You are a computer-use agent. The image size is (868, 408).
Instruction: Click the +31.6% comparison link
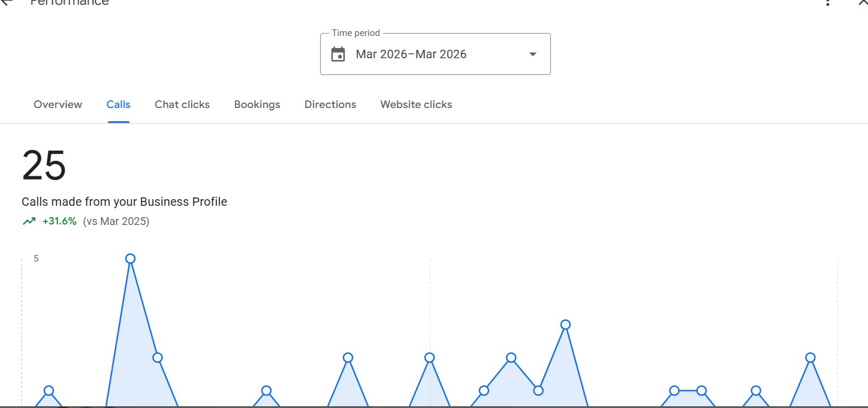click(60, 221)
